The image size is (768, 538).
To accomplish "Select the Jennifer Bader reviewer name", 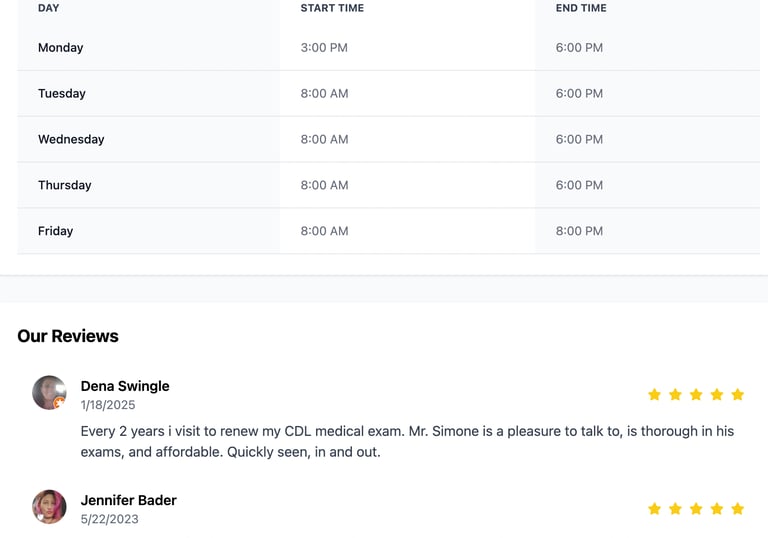I will 128,500.
